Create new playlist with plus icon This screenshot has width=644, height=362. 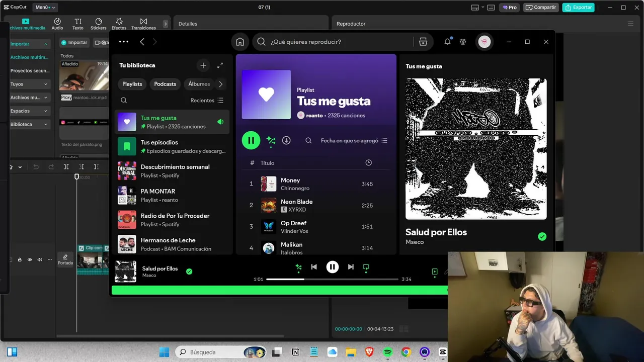203,65
